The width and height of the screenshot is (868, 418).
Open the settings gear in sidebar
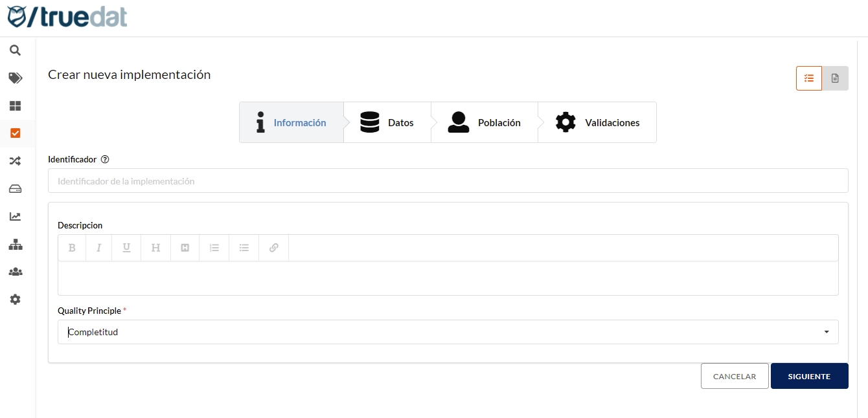pyautogui.click(x=15, y=300)
